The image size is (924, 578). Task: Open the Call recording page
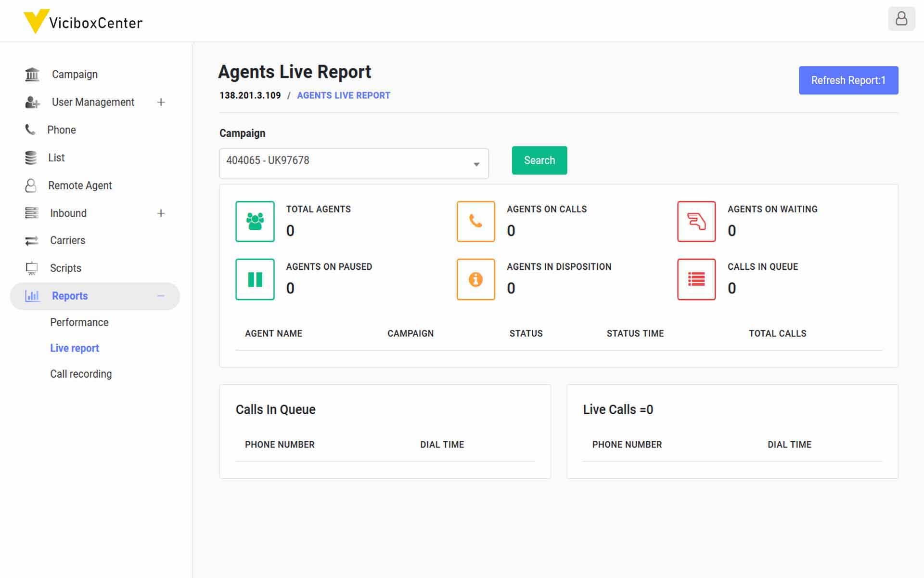[x=81, y=374]
